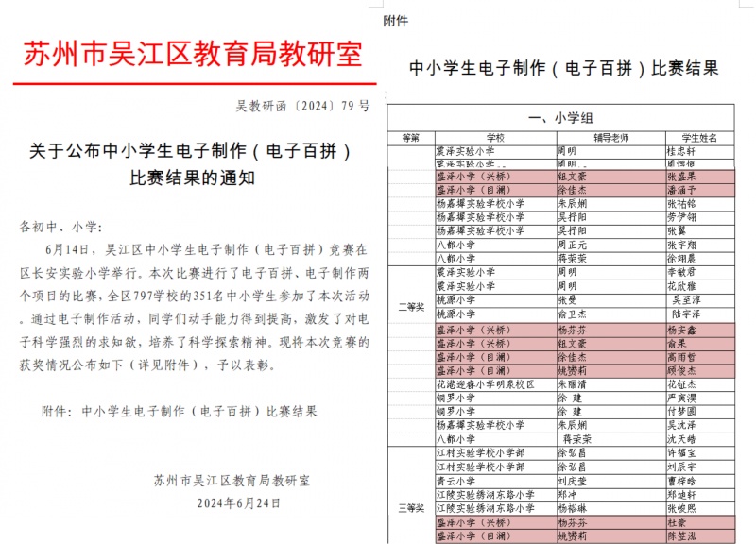Click the 辅导老师 column header
The image size is (756, 544).
(610, 138)
